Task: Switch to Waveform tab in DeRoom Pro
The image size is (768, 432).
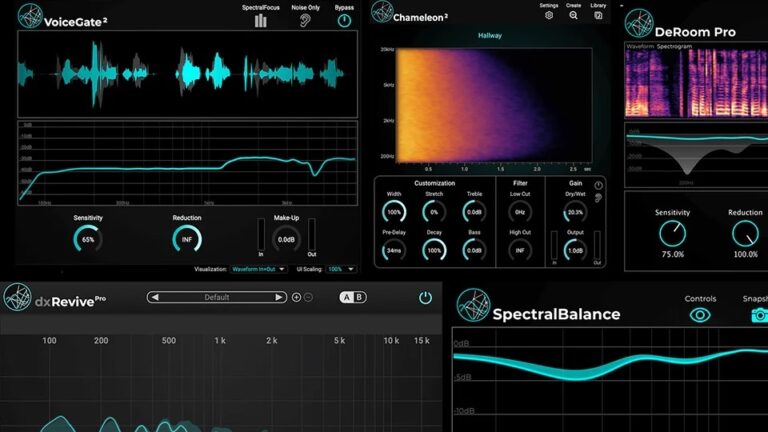Action: (640, 47)
